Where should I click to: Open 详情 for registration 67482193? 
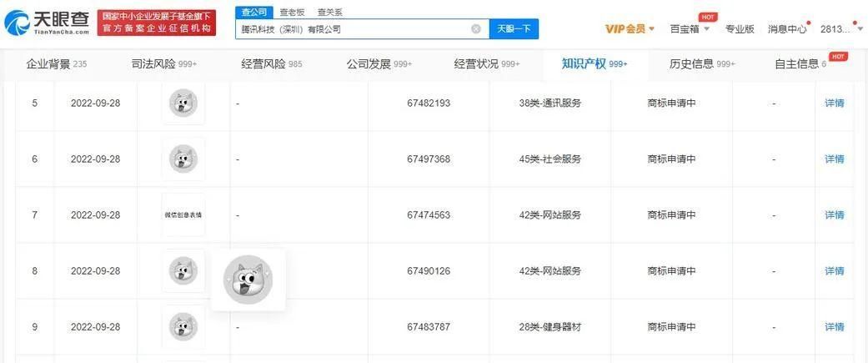click(x=835, y=103)
